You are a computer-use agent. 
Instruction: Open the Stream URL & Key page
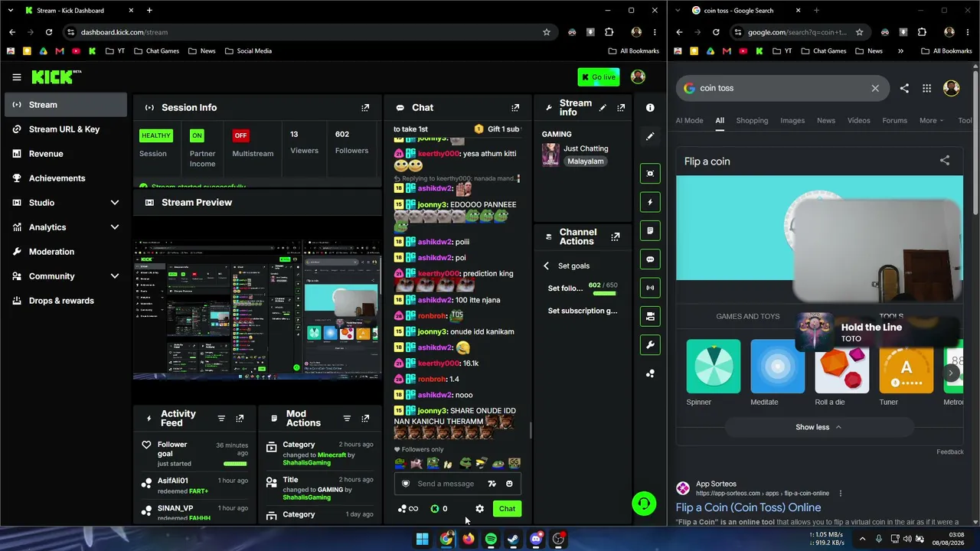click(66, 129)
